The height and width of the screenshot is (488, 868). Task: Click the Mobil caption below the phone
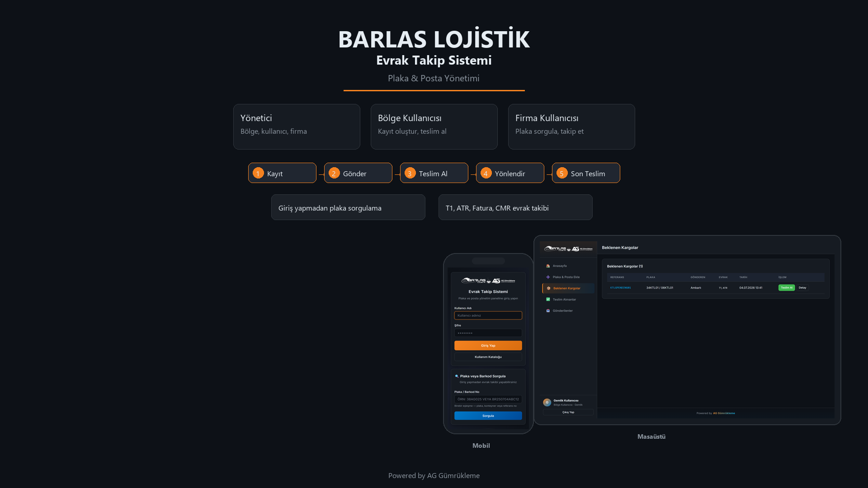point(481,446)
